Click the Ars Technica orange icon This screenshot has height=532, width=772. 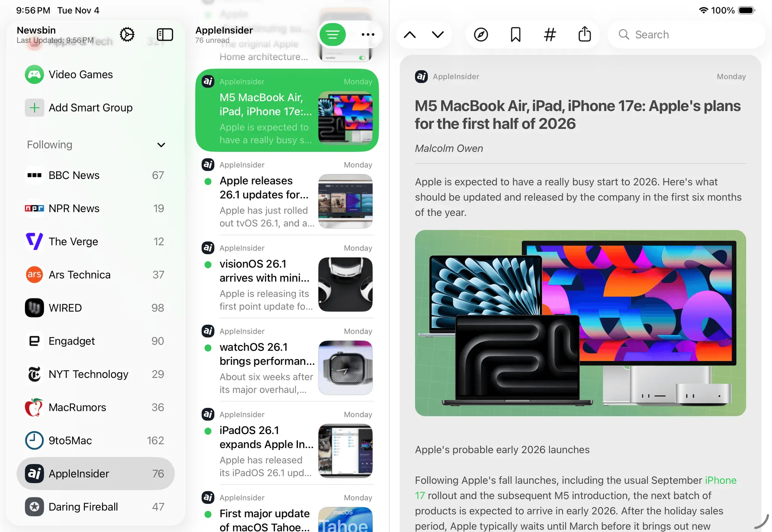(x=34, y=275)
